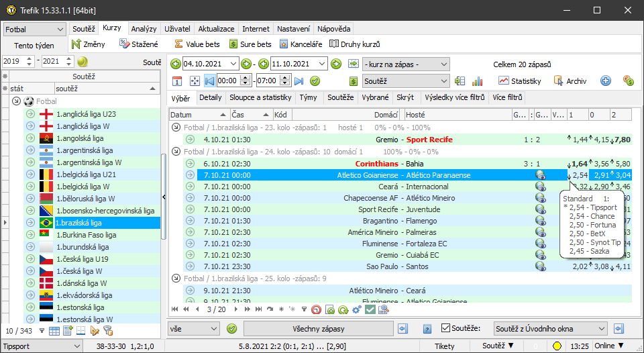Viewport: 644px width, 353px height.
Task: Click the gear settings icon in match navigator
Action: click(356, 309)
